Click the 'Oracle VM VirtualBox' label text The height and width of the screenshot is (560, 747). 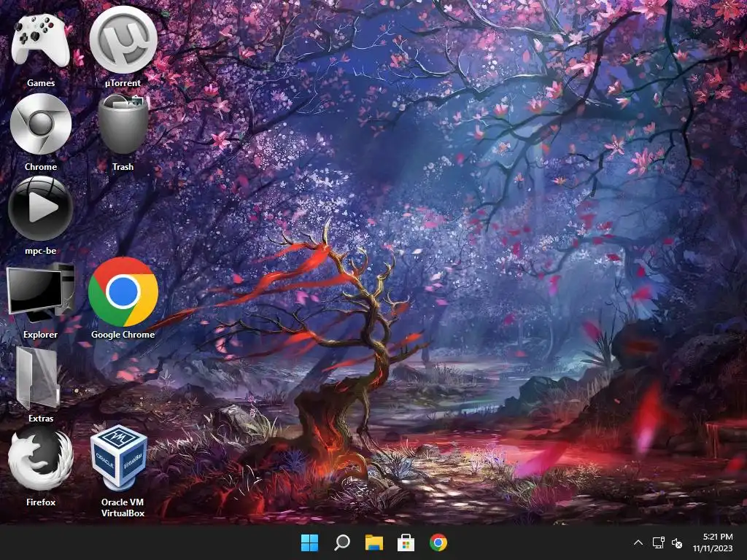(123, 507)
